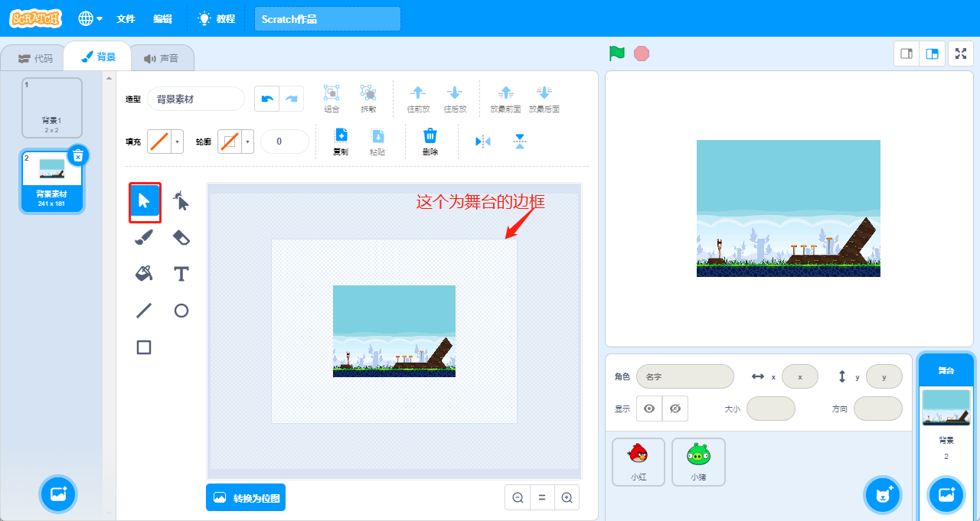Select the 小猪 sprite
The image size is (980, 521).
tap(698, 462)
